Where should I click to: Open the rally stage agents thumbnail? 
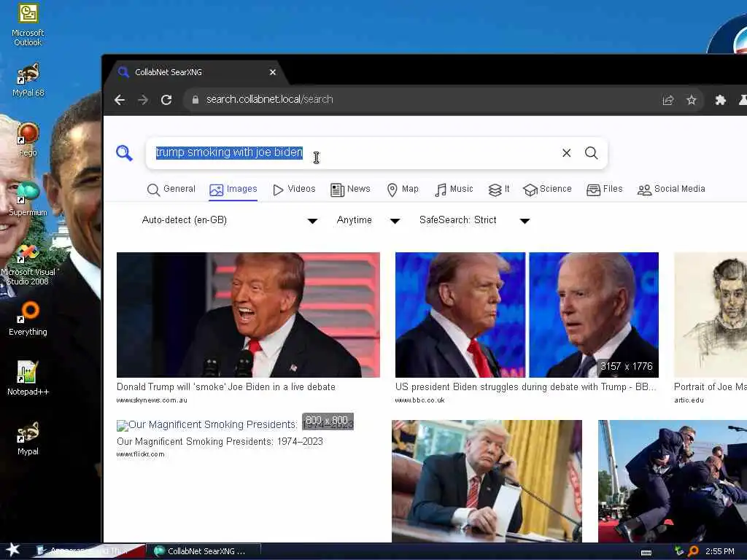pos(673,481)
